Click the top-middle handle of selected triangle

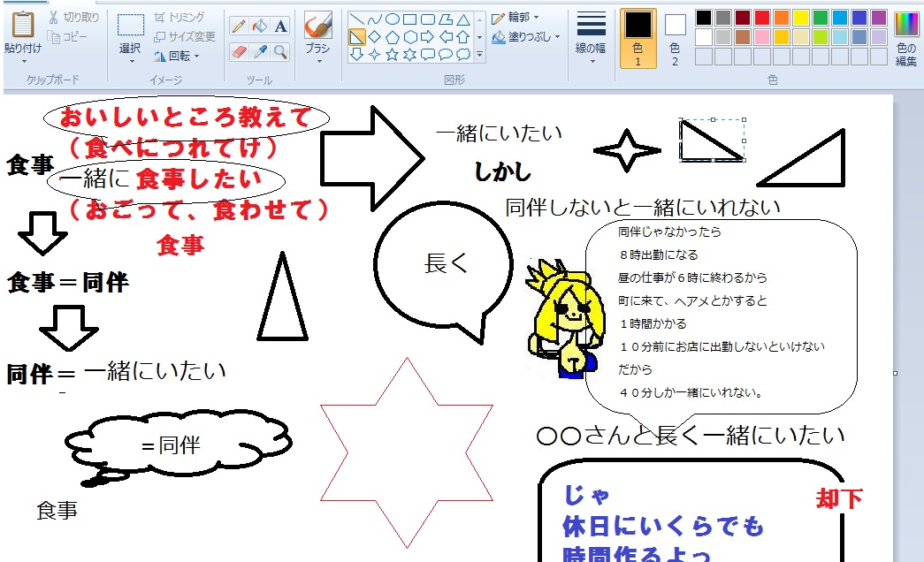713,119
